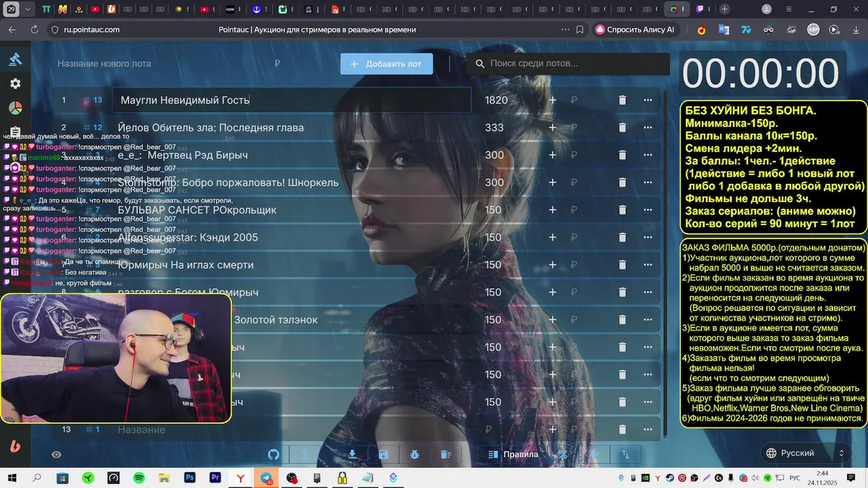The width and height of the screenshot is (868, 488).
Task: Delete the Мертвец Рэд Бирыч lot
Action: pyautogui.click(x=623, y=155)
